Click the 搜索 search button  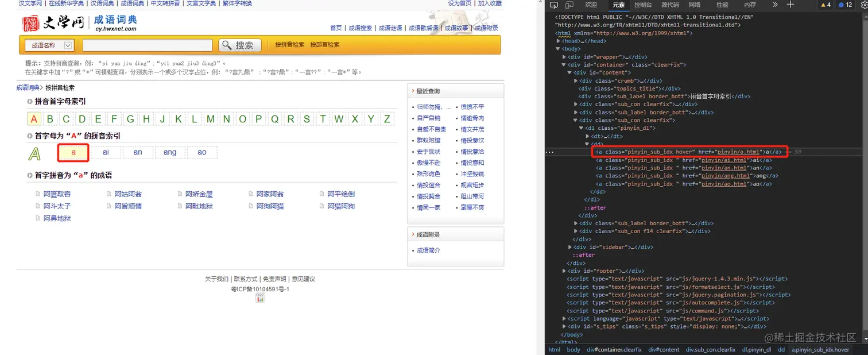point(240,45)
